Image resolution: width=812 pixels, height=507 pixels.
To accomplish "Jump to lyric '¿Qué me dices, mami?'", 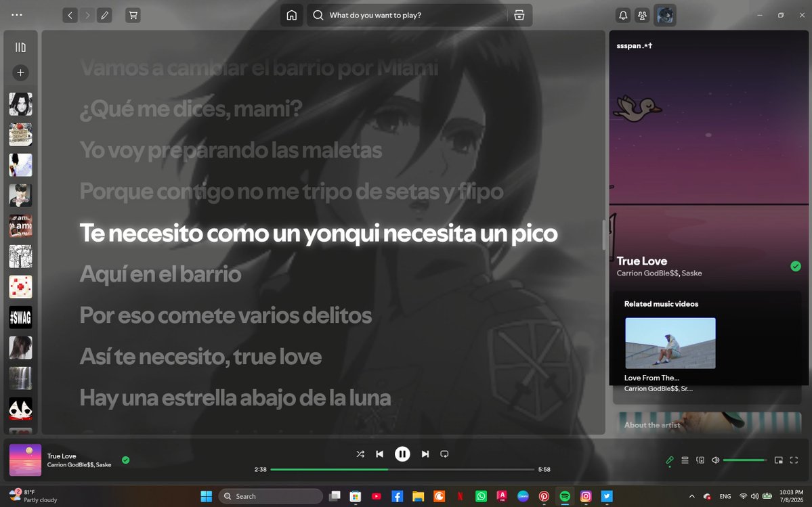I will click(x=191, y=108).
